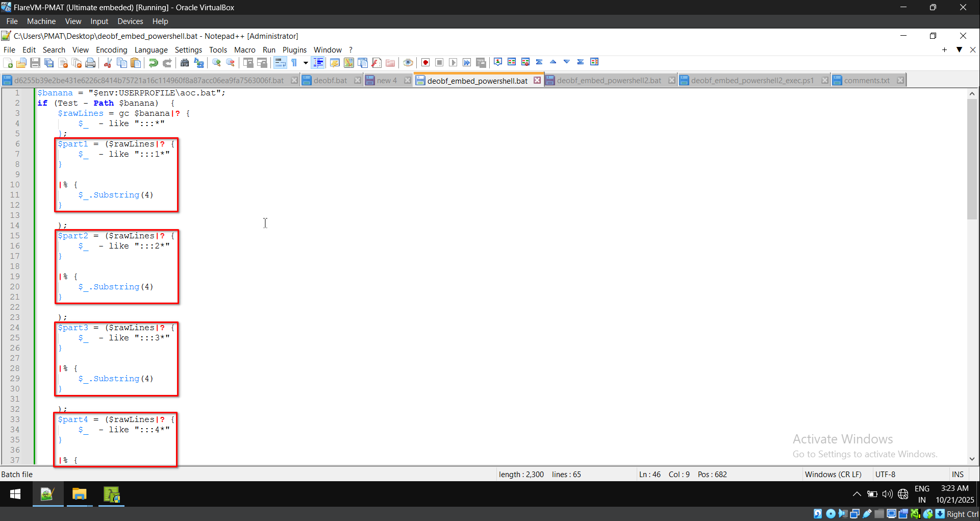The height and width of the screenshot is (521, 980).
Task: Click the New file toolbar icon
Action: coord(8,63)
